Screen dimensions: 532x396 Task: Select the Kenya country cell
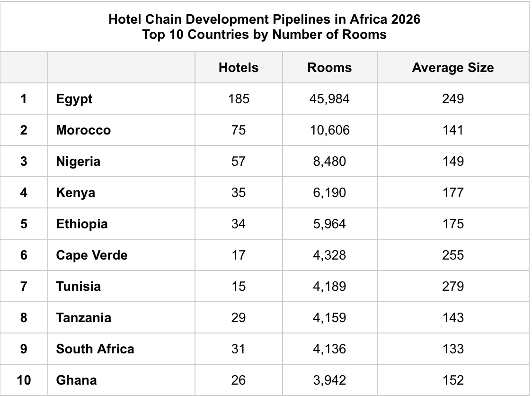[x=76, y=192]
